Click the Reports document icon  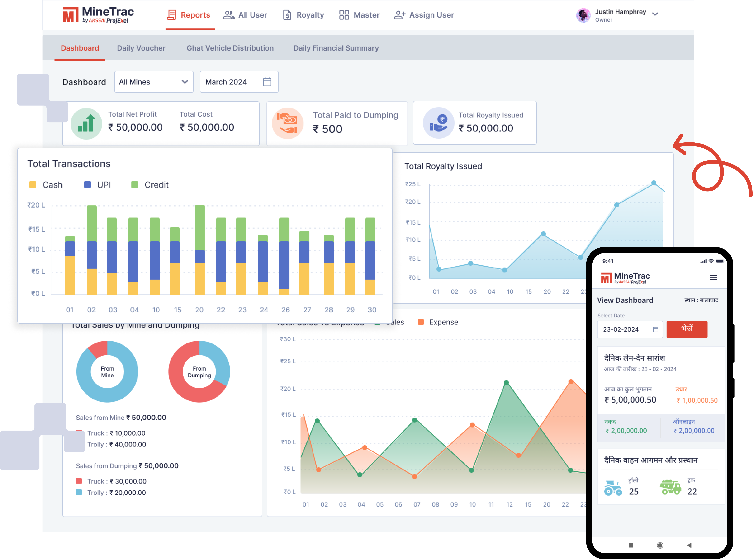(172, 15)
